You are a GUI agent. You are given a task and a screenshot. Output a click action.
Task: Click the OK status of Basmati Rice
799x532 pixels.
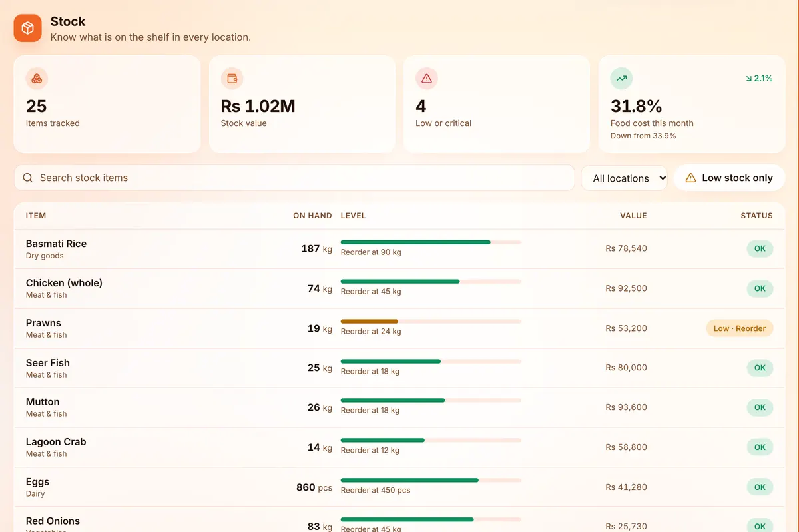[760, 249]
